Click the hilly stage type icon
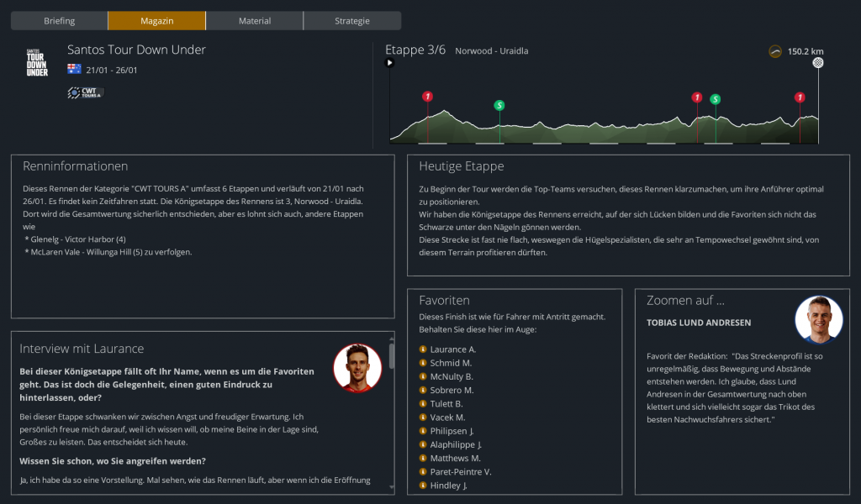The image size is (861, 504). click(775, 51)
